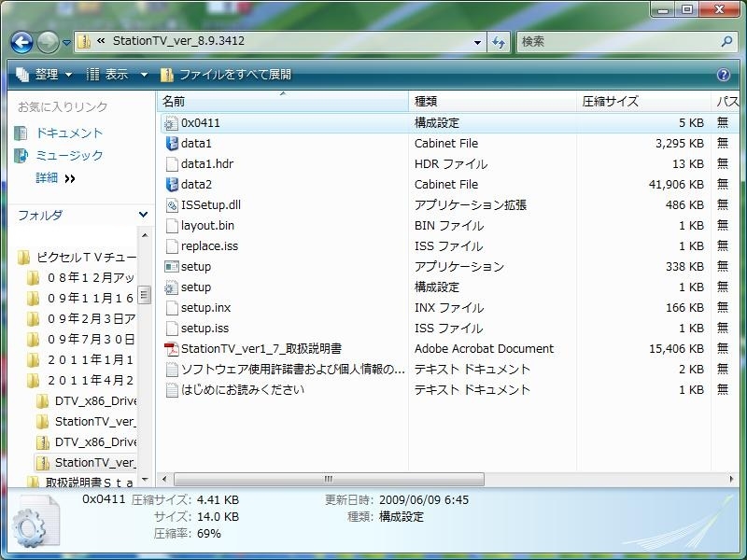Open the ミュージック favorite link
The width and height of the screenshot is (747, 560).
tap(69, 156)
